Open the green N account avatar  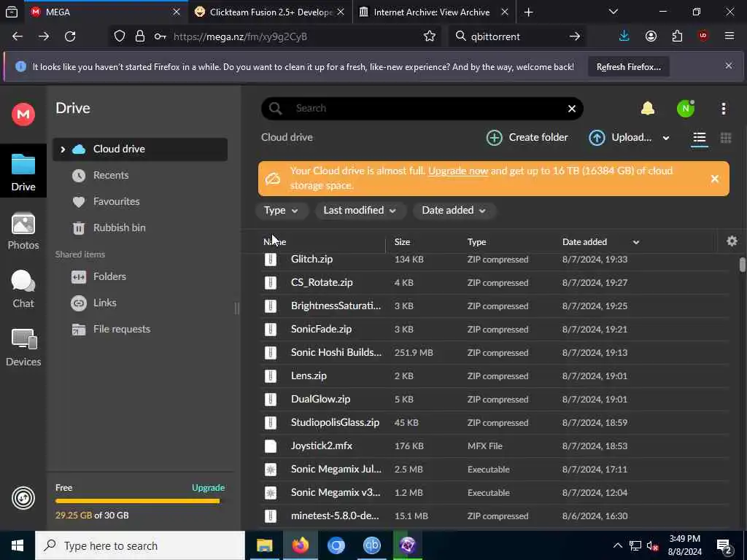tap(686, 109)
